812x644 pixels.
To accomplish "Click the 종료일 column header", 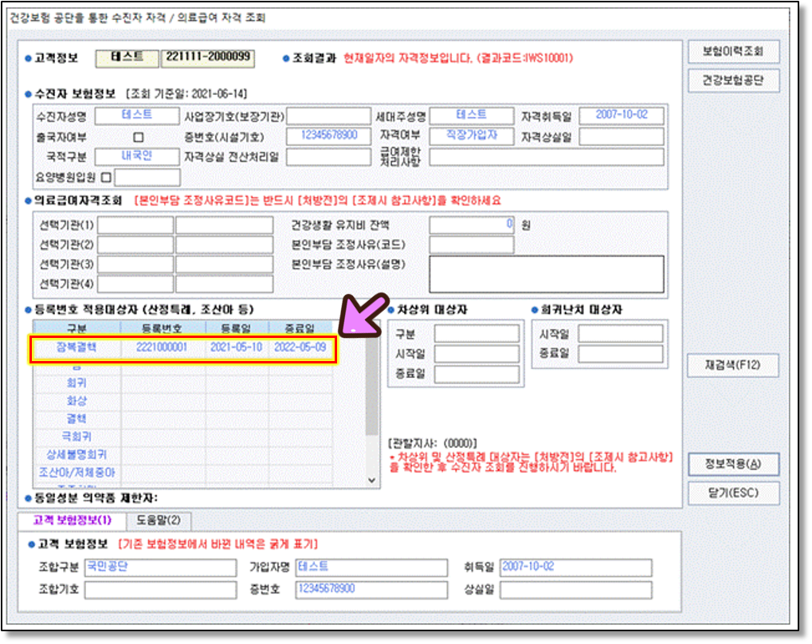I will 300,328.
